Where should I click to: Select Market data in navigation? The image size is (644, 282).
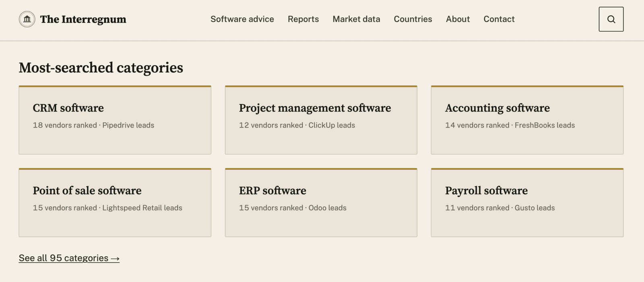pos(356,19)
